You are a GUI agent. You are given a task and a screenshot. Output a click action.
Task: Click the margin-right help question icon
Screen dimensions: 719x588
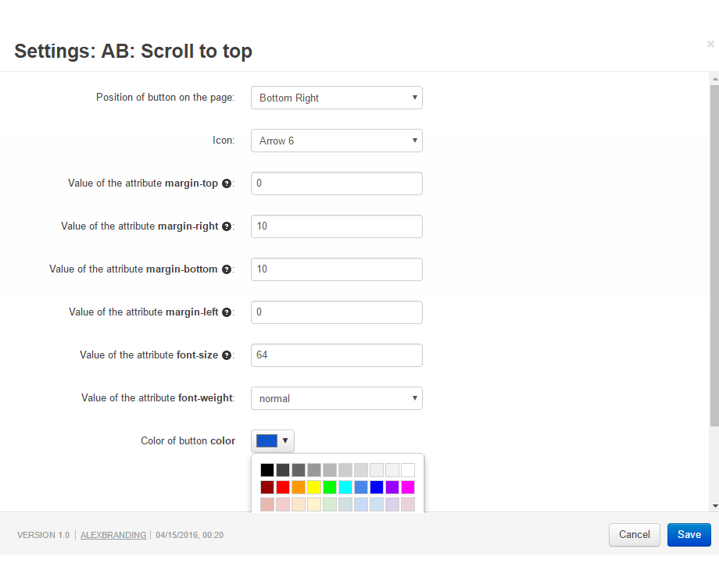pos(227,226)
